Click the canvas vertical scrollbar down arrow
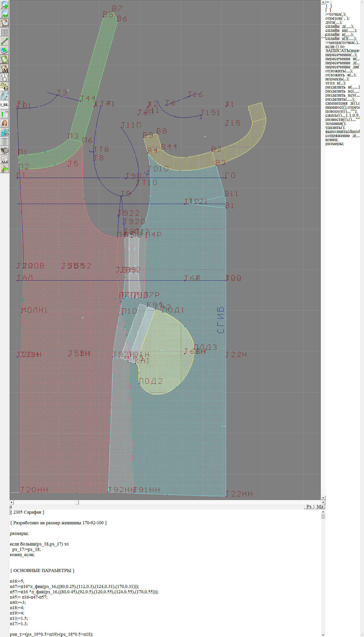364x637 pixels. pos(323,498)
